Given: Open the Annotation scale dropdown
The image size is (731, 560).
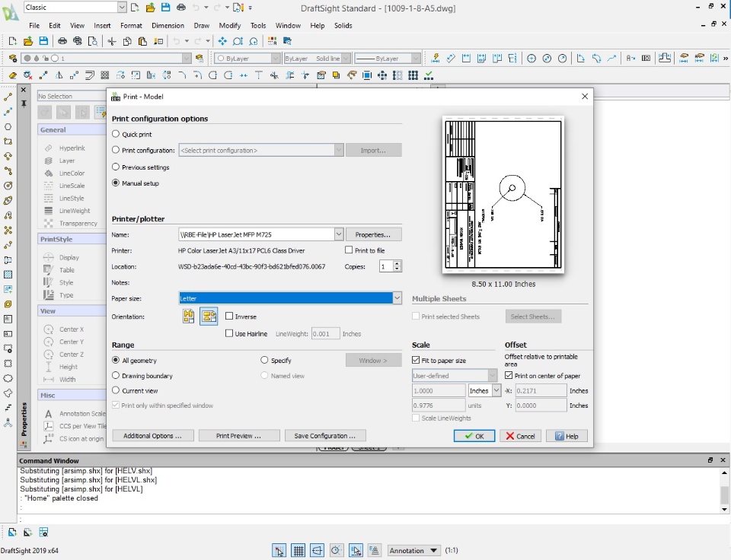Looking at the screenshot, I should tap(414, 551).
